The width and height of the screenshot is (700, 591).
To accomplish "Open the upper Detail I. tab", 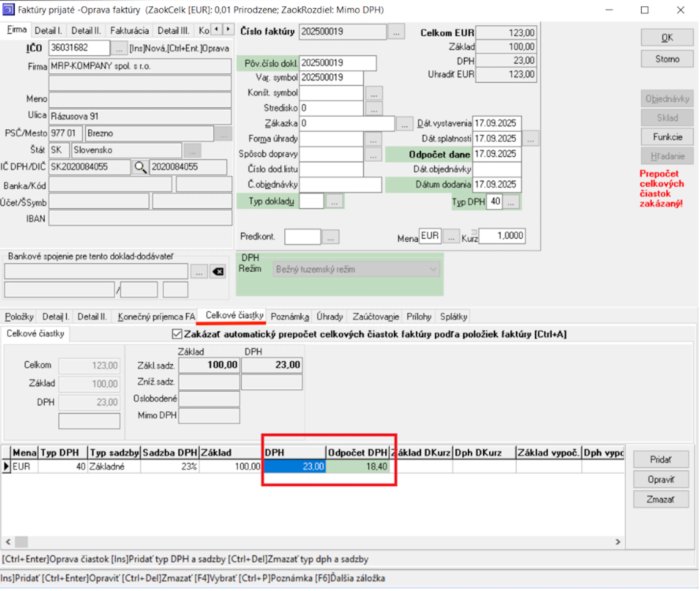I will click(48, 31).
